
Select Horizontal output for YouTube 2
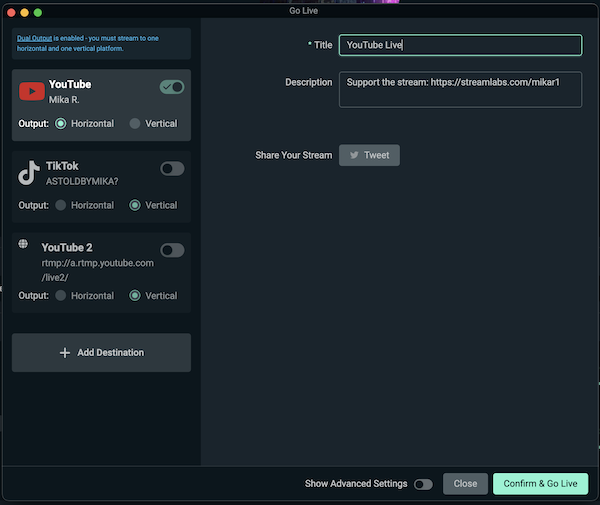click(60, 296)
